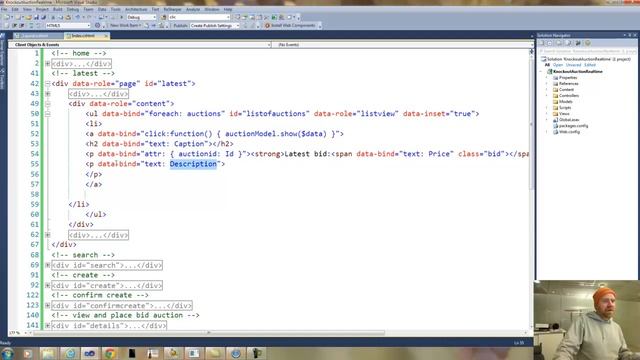Click the Publish button in toolbar
This screenshot has width=640, height=360.
(180, 25)
